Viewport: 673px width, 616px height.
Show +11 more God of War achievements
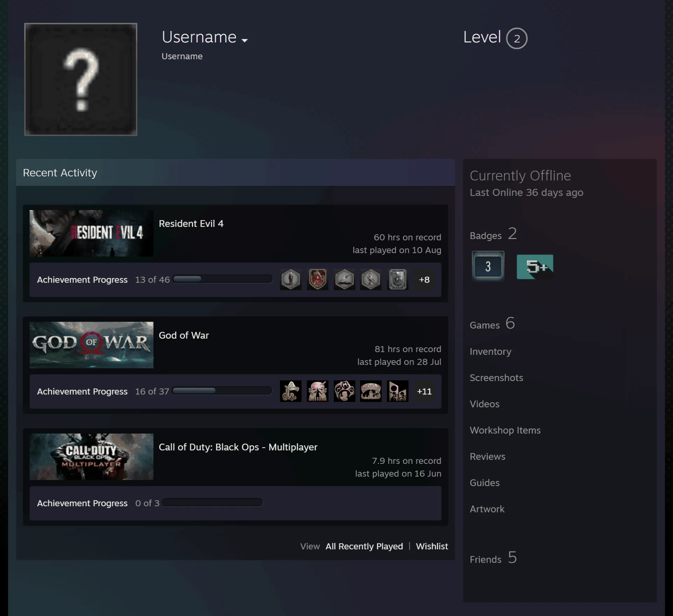point(424,391)
